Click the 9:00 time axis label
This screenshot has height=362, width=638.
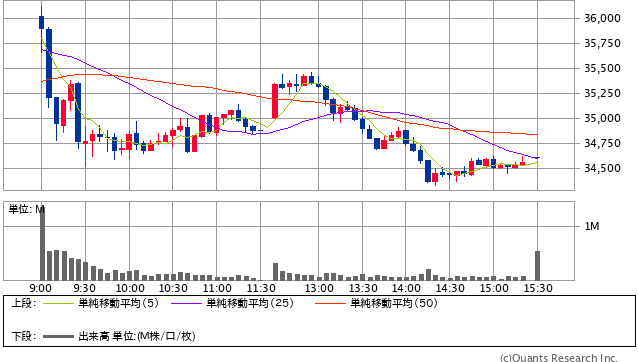(41, 288)
